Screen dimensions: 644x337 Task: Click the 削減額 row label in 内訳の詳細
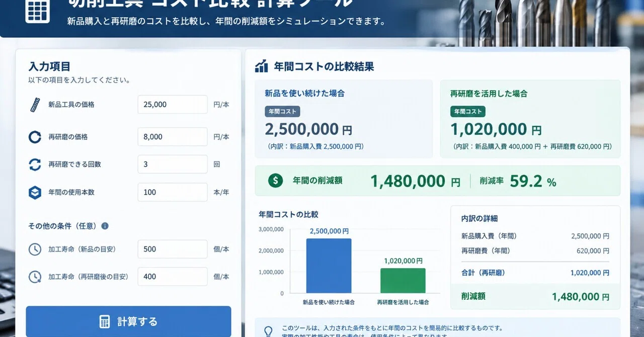click(x=473, y=296)
